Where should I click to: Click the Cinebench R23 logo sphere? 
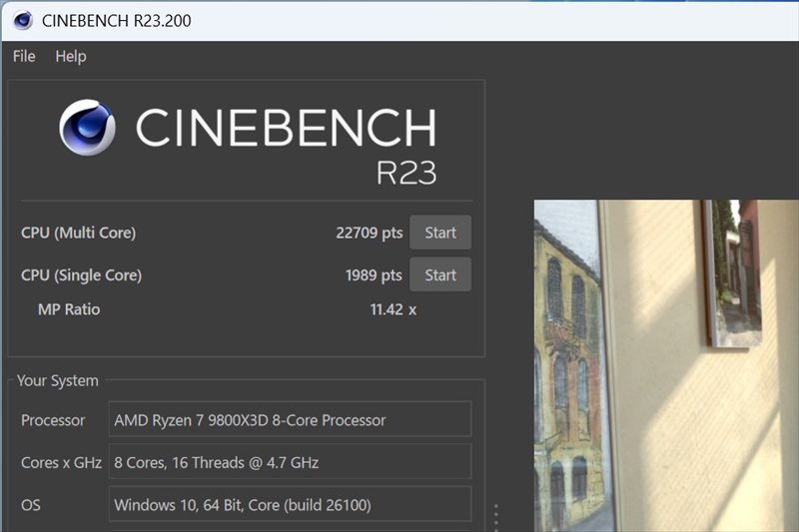(87, 128)
